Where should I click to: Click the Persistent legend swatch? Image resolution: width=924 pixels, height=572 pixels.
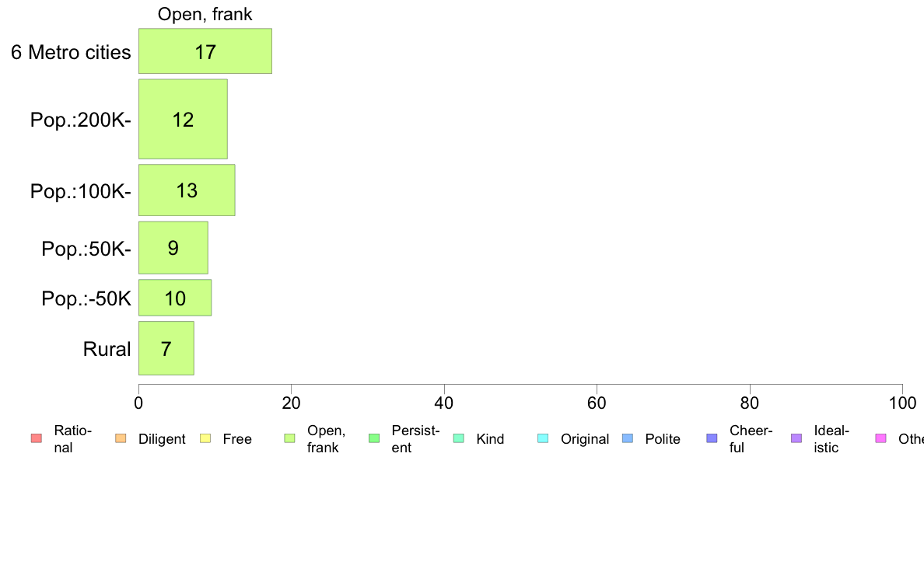click(374, 438)
